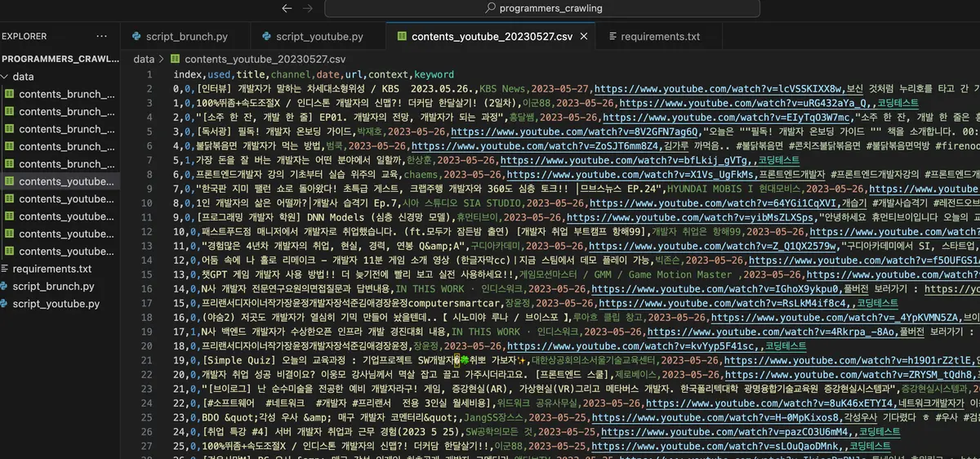
Task: Select the highlighted contents_youtube file in Explorer
Action: coord(60,181)
